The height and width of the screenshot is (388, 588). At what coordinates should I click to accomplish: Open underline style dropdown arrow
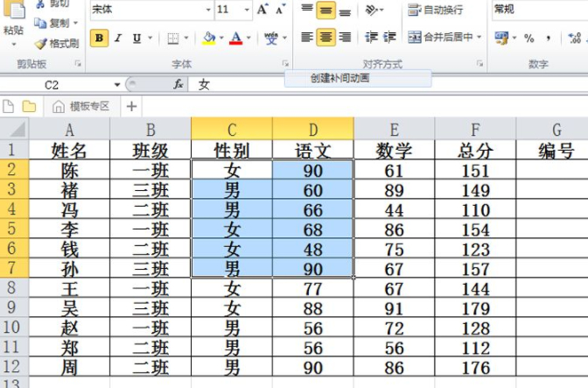(150, 38)
